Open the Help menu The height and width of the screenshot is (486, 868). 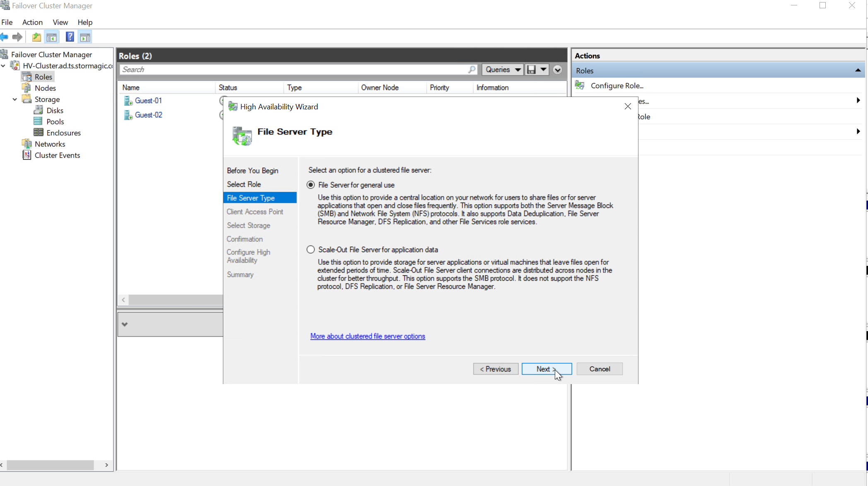click(x=85, y=22)
